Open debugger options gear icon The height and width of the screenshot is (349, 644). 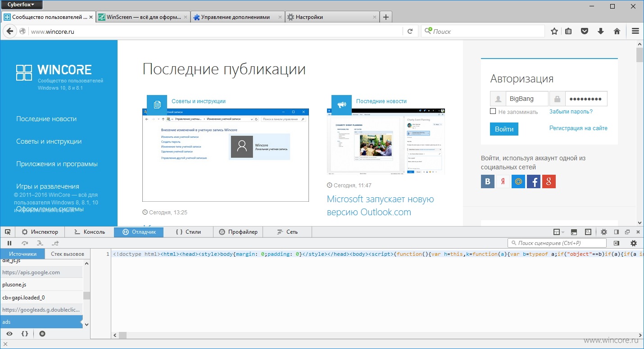click(634, 243)
